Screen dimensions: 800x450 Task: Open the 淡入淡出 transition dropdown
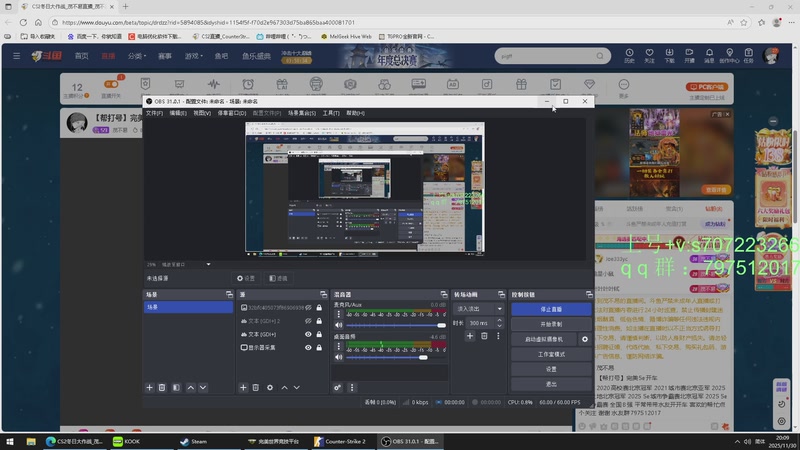(x=479, y=309)
